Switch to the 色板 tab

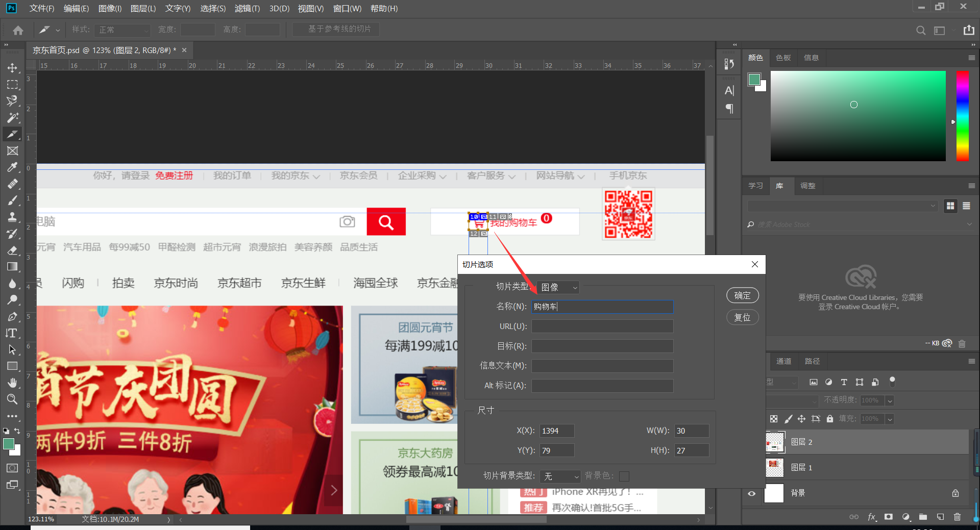tap(783, 58)
